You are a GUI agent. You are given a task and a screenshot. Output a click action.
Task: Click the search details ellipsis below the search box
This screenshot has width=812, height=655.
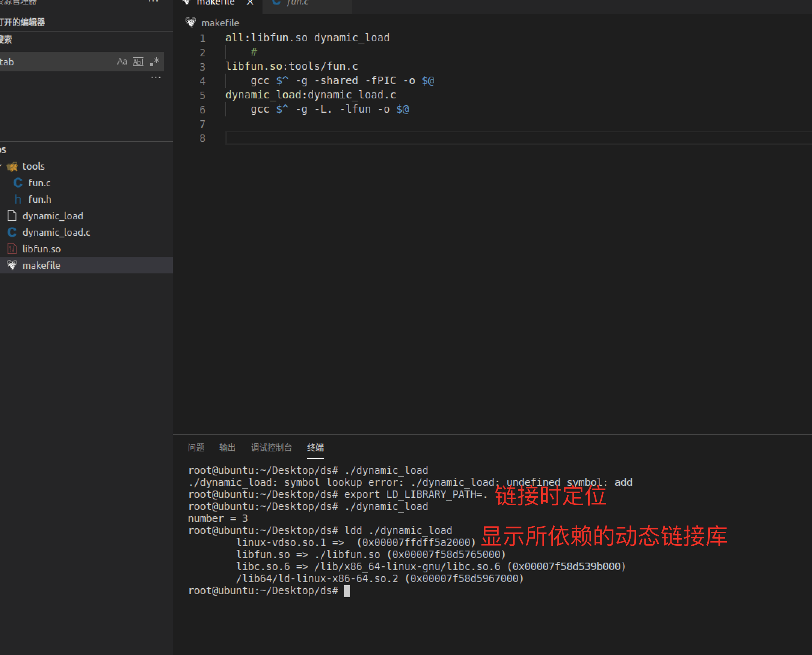click(156, 77)
